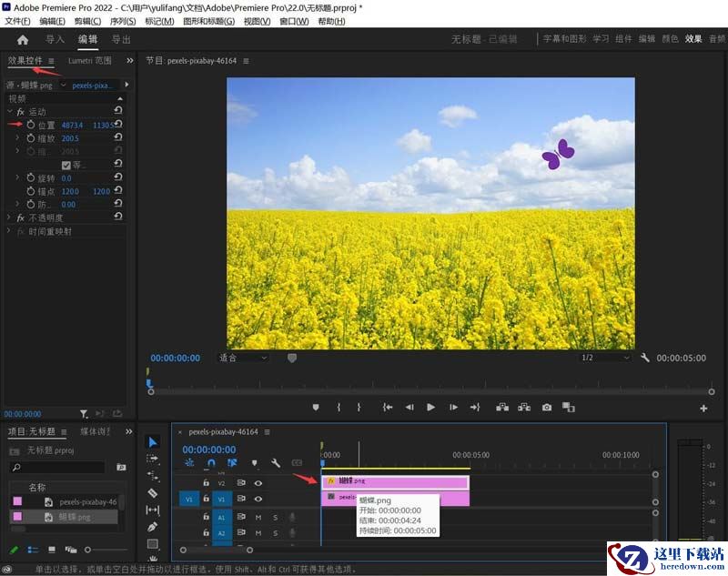Reset the Position parameter
The image size is (728, 576).
pos(118,124)
